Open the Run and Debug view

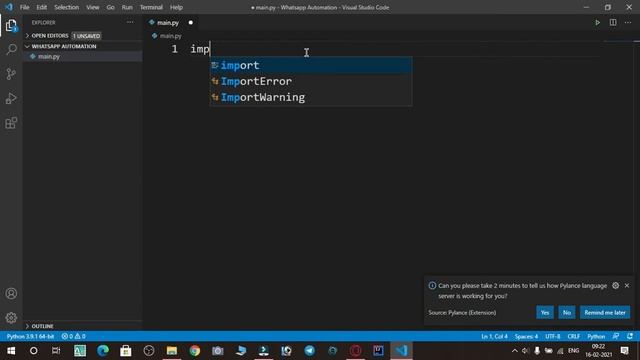click(11, 98)
